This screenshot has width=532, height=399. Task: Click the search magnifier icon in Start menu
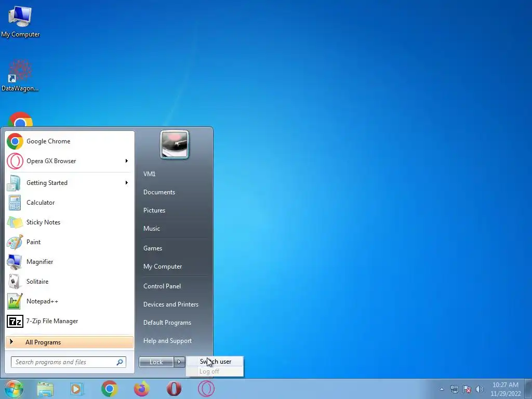[x=120, y=362]
